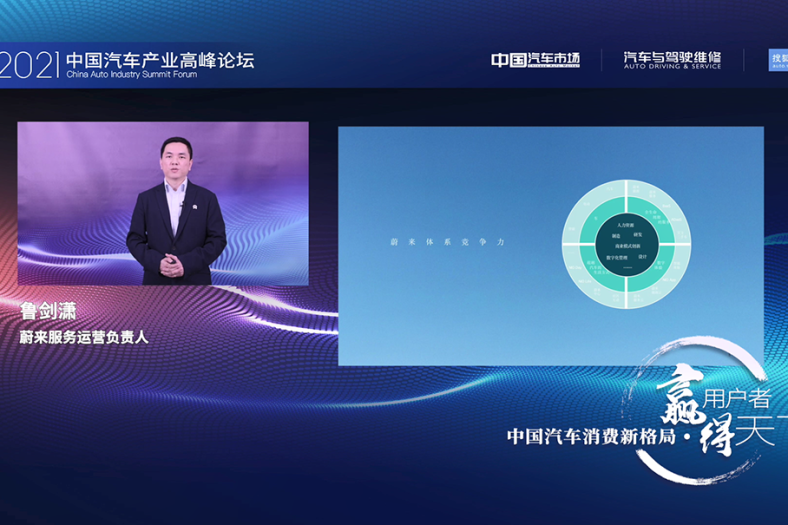This screenshot has width=788, height=525.
Task: Click the 2021 year mark in the header
Action: click(x=27, y=65)
